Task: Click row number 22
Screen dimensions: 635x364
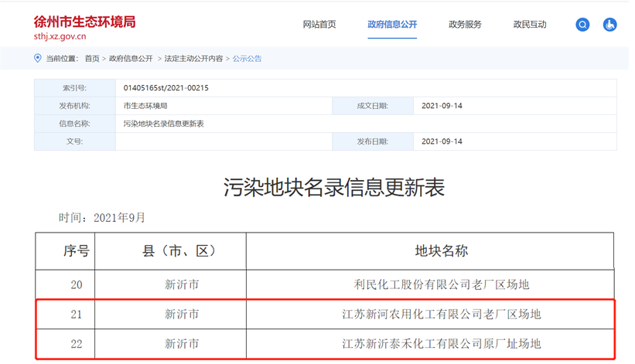Action: coord(77,344)
